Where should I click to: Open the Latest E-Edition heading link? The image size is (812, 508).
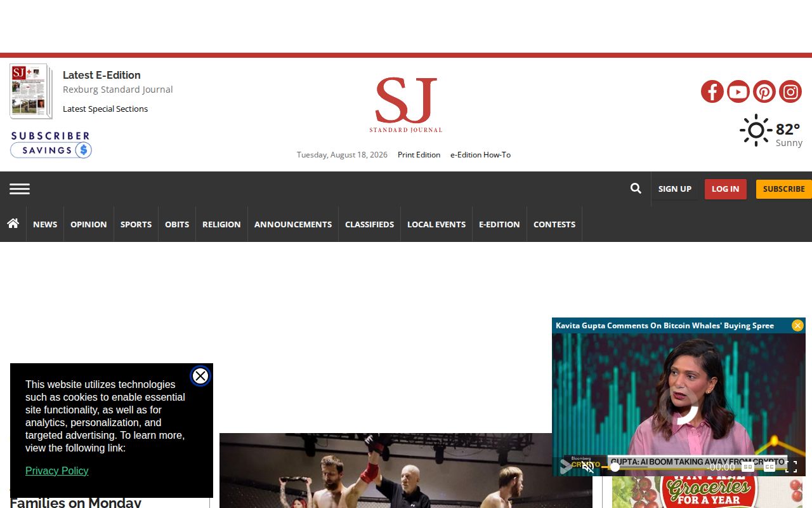click(101, 75)
